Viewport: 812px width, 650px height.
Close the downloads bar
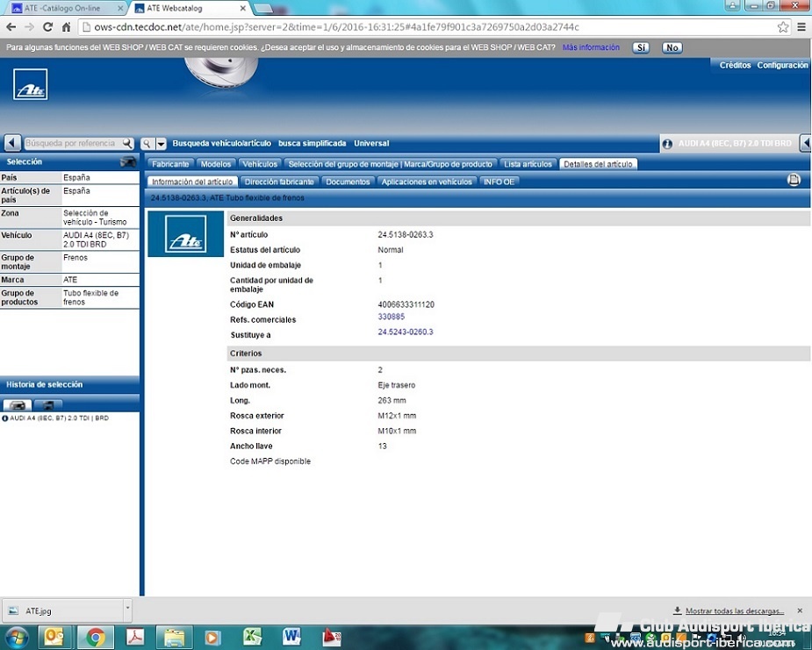pos(800,611)
